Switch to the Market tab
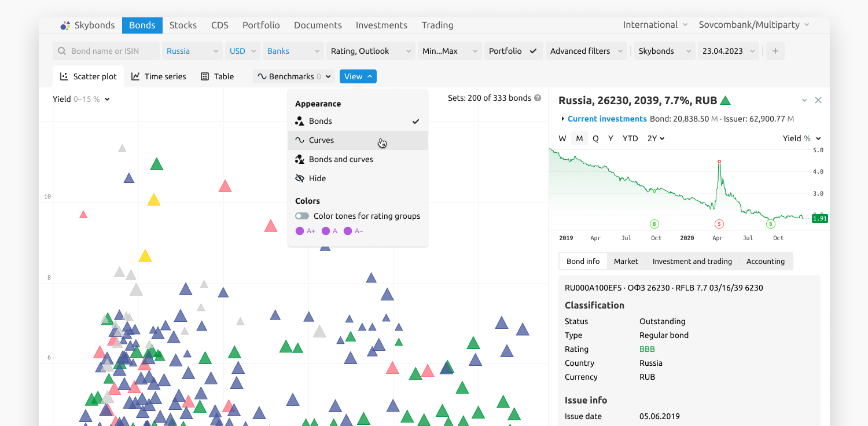This screenshot has width=868, height=426. click(626, 261)
